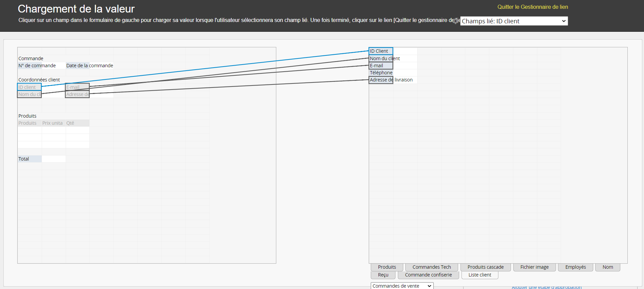Click the empty Total value cell

(x=53, y=159)
